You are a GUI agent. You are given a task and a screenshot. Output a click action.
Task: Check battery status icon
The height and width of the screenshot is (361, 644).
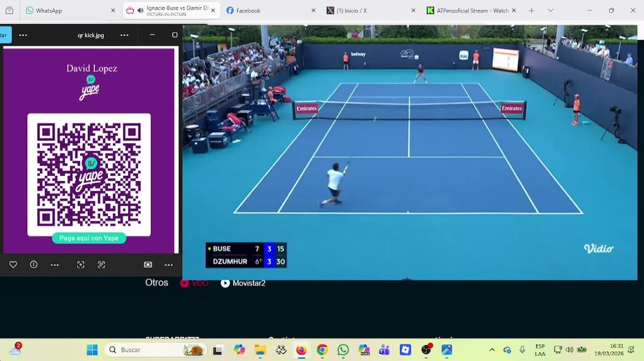pos(582,349)
